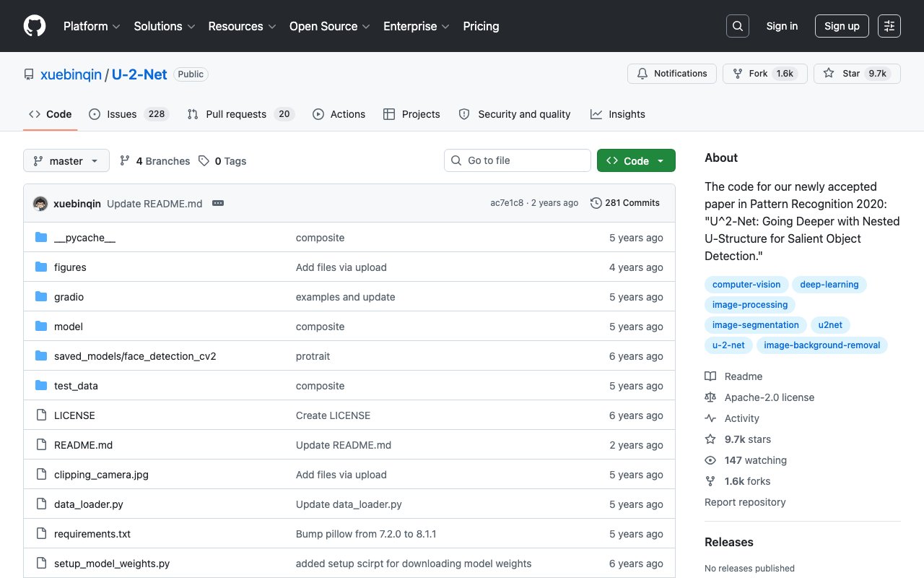Open Security and quality tab
This screenshot has height=578, width=924.
(515, 114)
